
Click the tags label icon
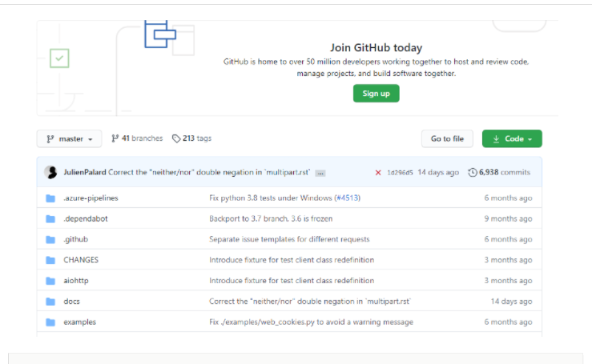click(x=176, y=138)
